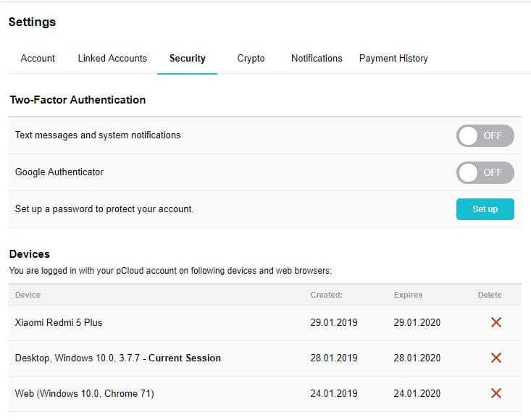
Task: Click the Created date 29.01.2019
Action: 334,322
